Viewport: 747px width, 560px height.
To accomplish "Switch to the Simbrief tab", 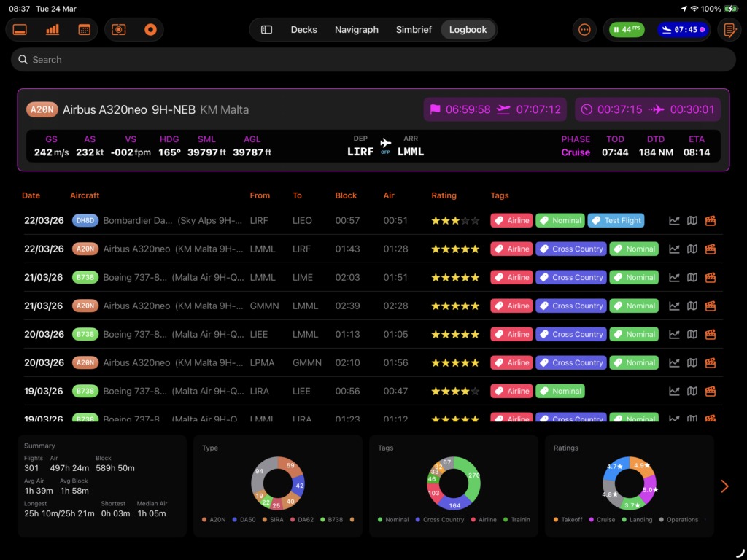I will tap(414, 30).
